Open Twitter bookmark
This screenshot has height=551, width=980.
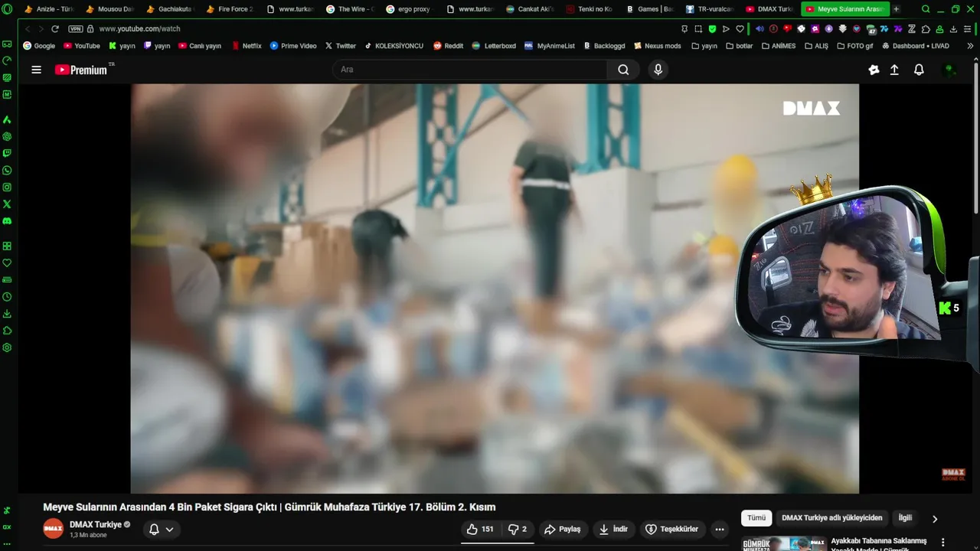pos(341,46)
